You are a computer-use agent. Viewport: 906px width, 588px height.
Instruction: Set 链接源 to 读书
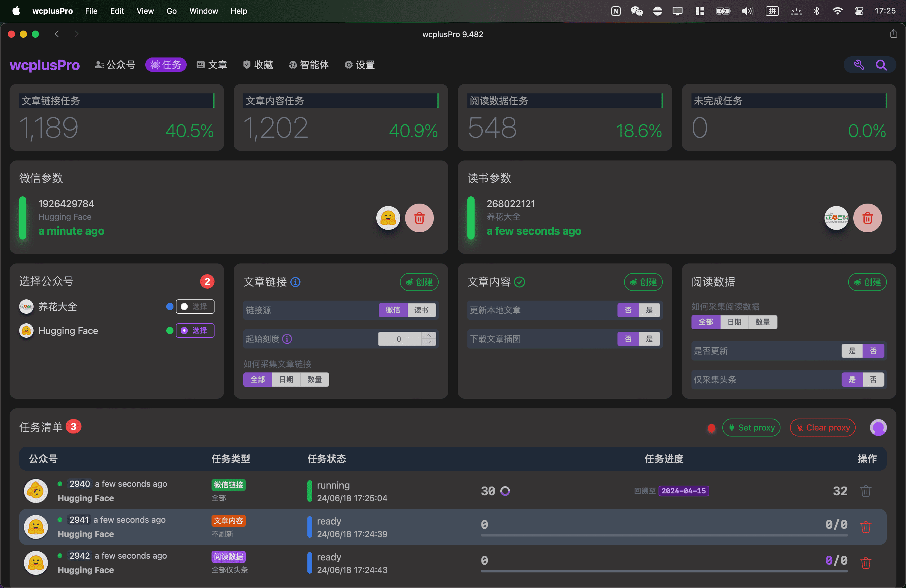(x=422, y=310)
